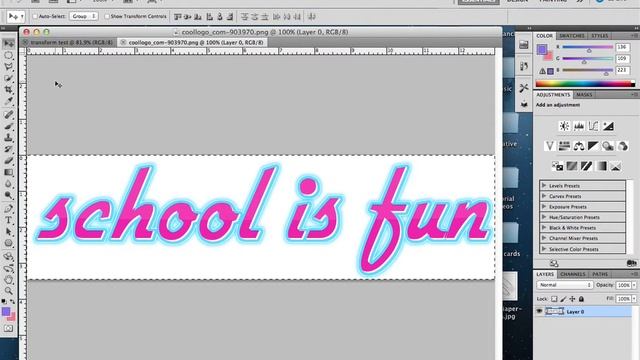Switch to the Channels tab
640x360 pixels.
(573, 274)
